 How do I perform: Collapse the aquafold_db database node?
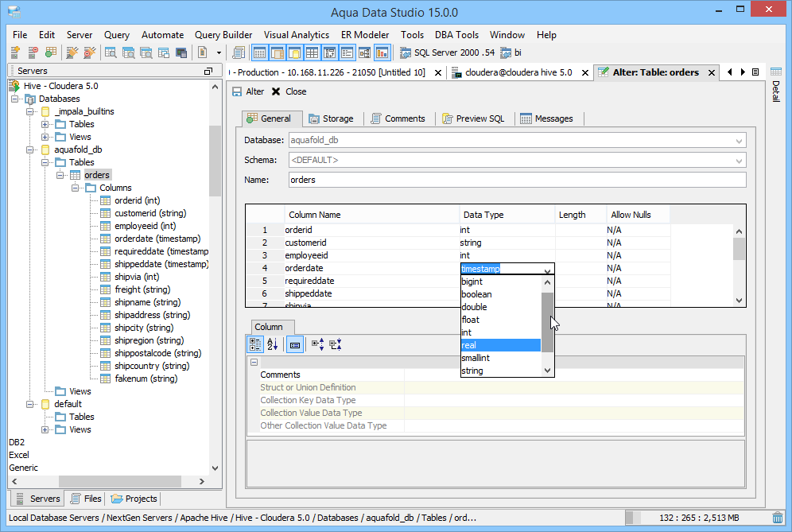point(29,150)
